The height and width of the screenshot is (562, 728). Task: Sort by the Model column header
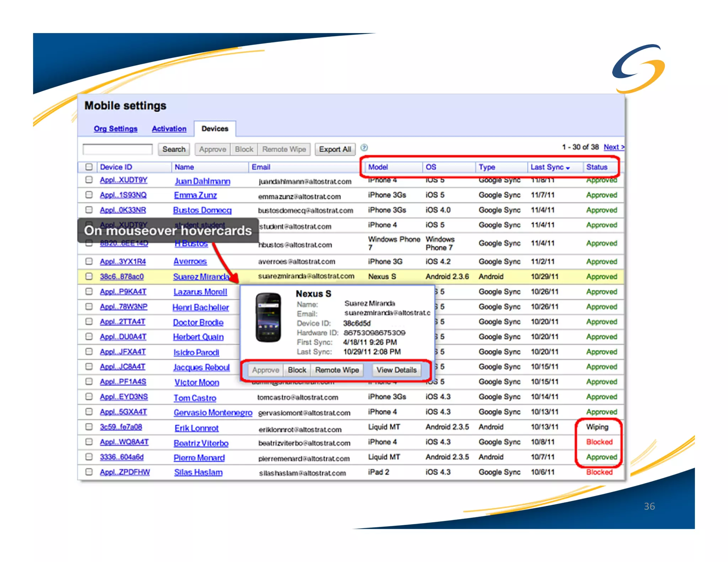click(x=378, y=167)
